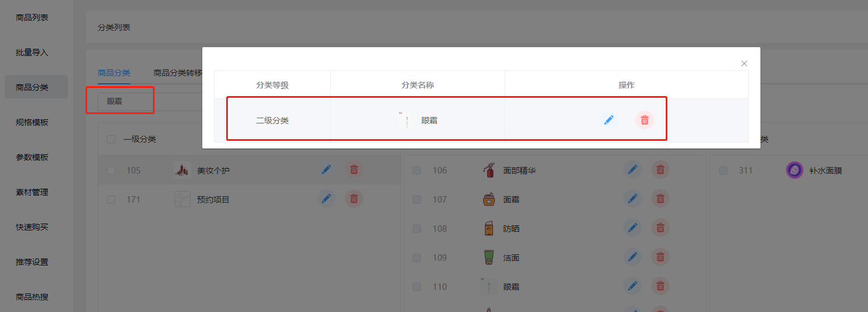The height and width of the screenshot is (312, 868).
Task: Select the checkbox for 108 防晒
Action: 417,229
